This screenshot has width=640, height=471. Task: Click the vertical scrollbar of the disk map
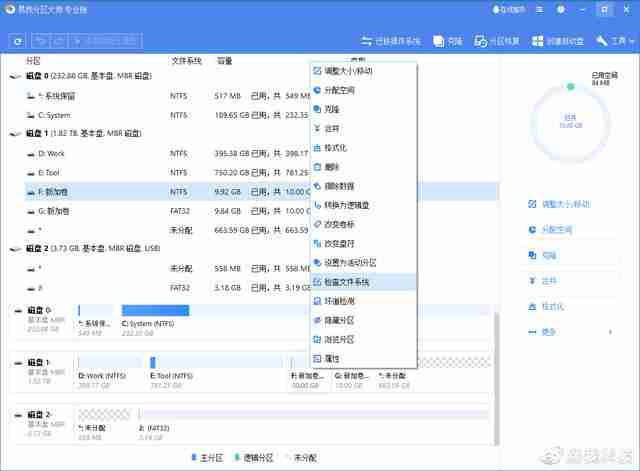pos(497,380)
